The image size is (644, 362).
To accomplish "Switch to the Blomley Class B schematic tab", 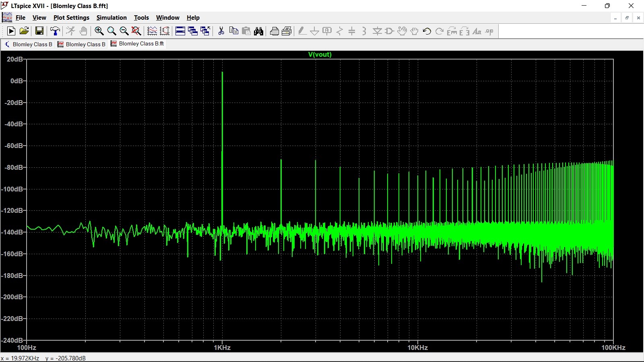I will point(28,44).
